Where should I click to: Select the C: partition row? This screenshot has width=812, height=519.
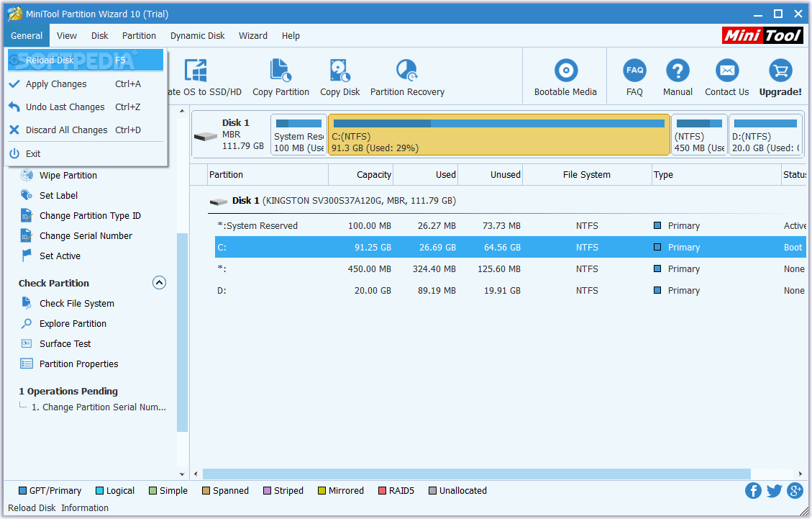click(x=510, y=248)
